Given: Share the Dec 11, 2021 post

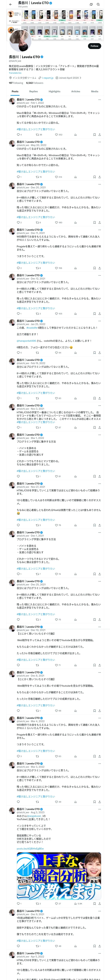Looking at the screenshot, I should point(99,268).
